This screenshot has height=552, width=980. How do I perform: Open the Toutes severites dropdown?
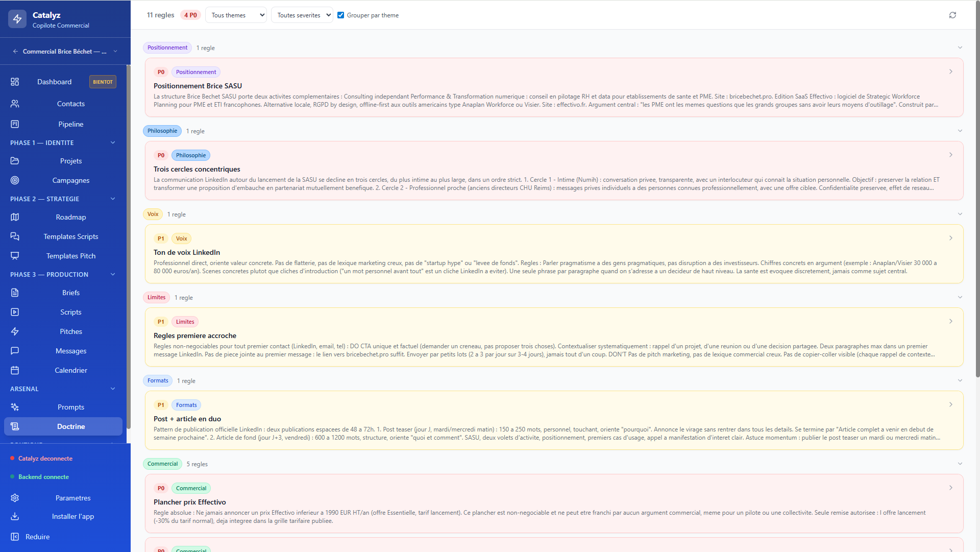point(302,15)
